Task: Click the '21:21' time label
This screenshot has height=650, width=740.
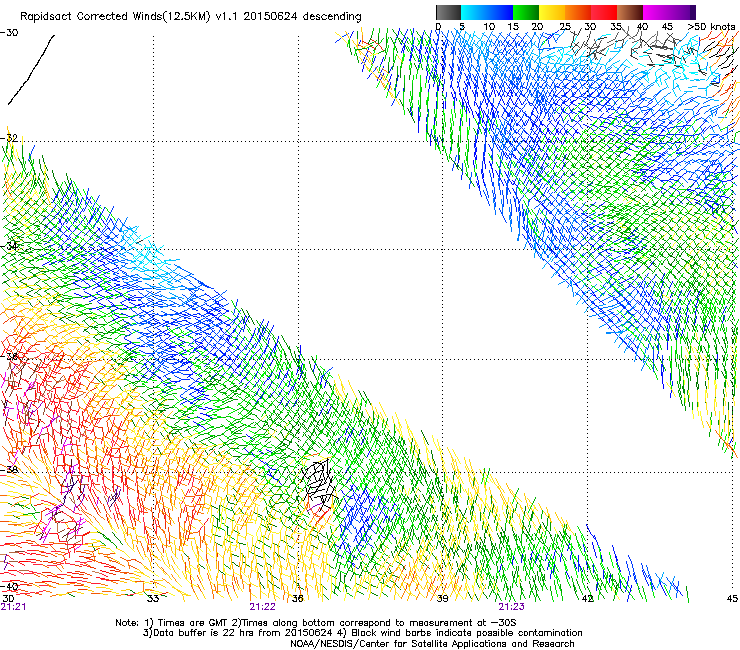Action: click(13, 607)
